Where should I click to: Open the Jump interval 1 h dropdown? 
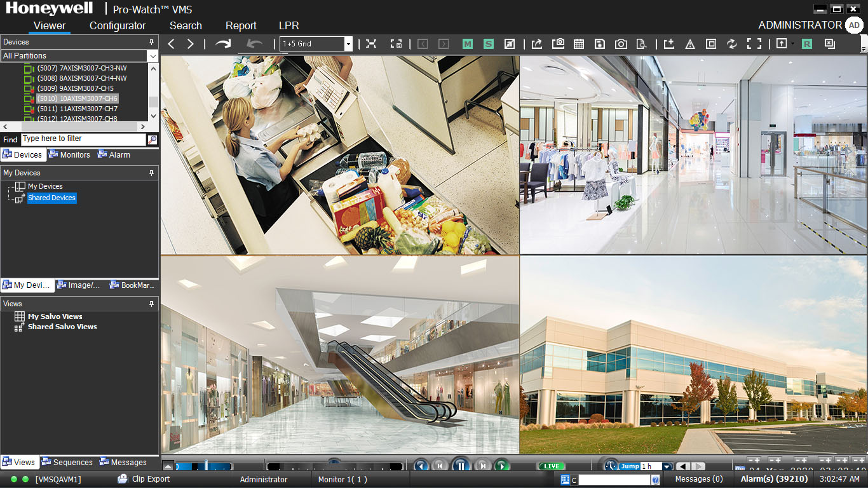667,466
